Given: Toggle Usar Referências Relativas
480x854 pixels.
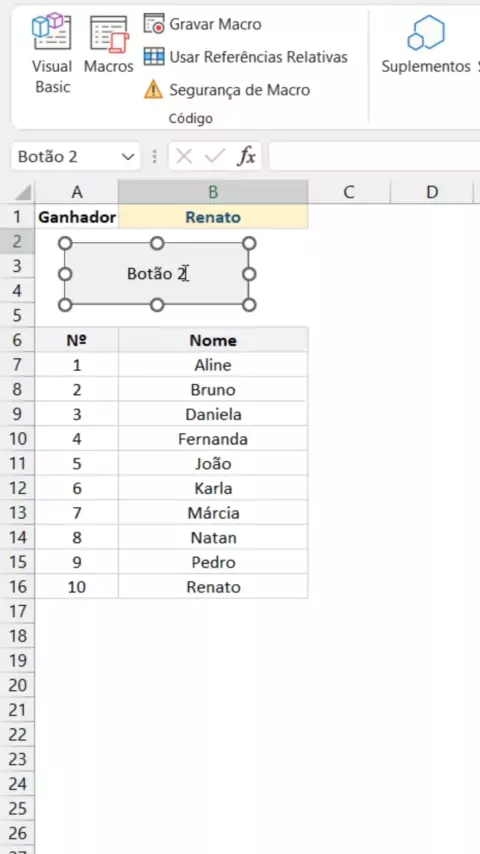Looking at the screenshot, I should click(245, 57).
